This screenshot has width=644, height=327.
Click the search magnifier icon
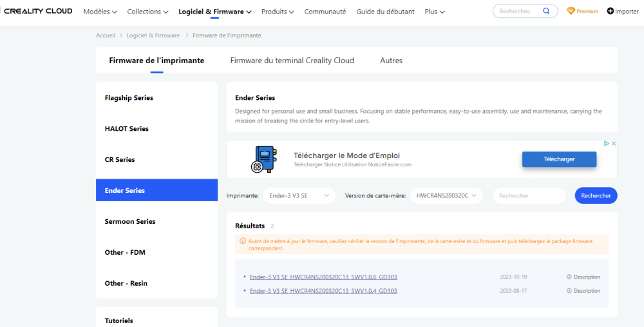click(x=546, y=11)
